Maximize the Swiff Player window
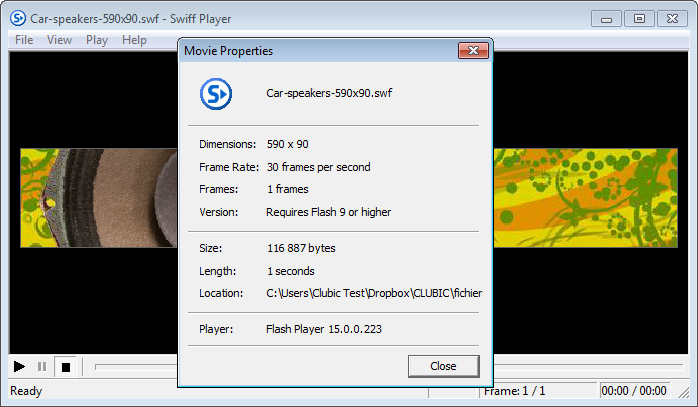698x407 pixels. click(639, 19)
